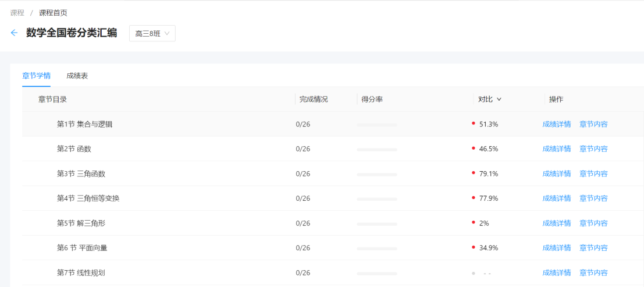
Task: Open 章节内容 for 第3节 三角函数
Action: pyautogui.click(x=593, y=173)
